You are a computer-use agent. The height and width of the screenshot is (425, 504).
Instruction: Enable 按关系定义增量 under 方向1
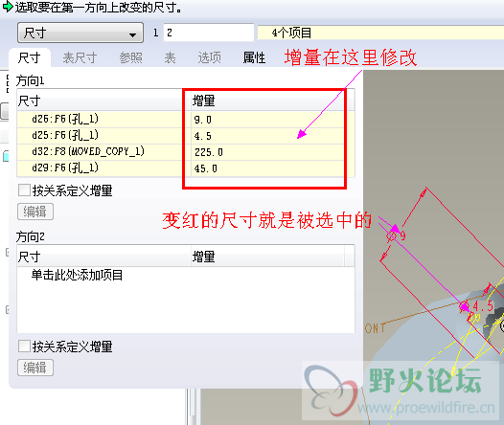tap(24, 190)
